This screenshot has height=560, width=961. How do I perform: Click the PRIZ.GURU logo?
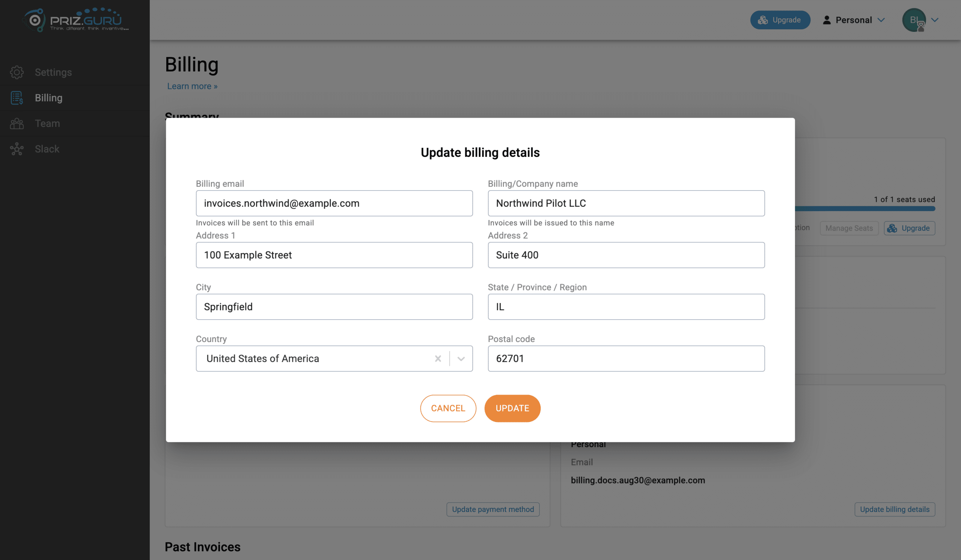point(75,20)
